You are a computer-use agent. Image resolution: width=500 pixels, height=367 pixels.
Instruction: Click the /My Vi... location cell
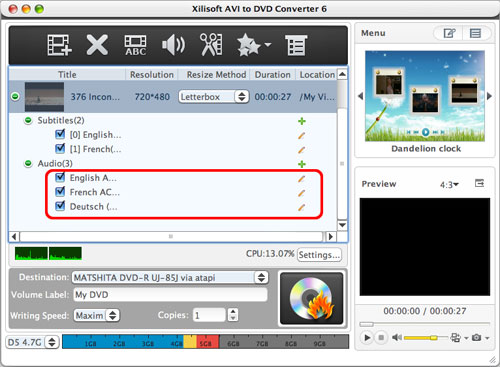point(317,97)
